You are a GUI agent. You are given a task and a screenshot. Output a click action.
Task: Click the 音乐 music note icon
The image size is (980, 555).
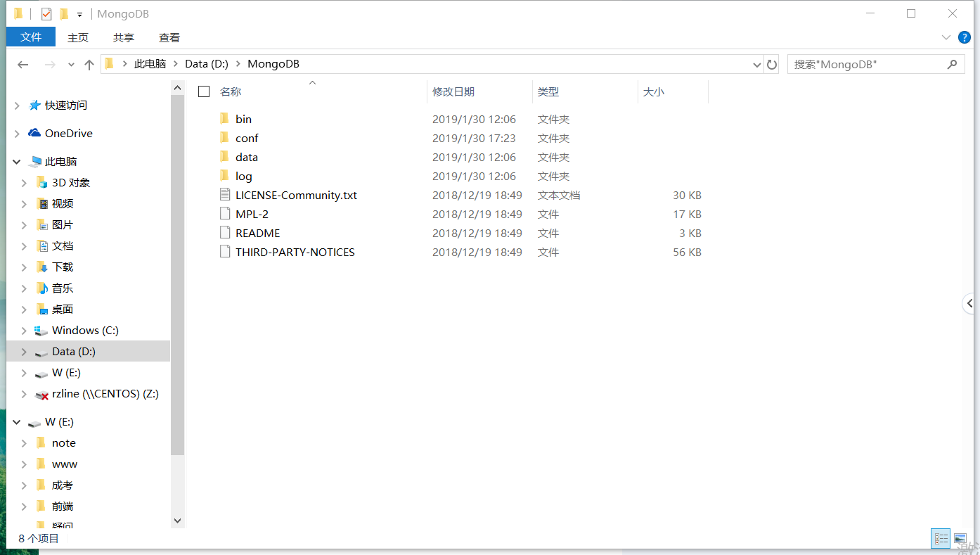tap(42, 288)
